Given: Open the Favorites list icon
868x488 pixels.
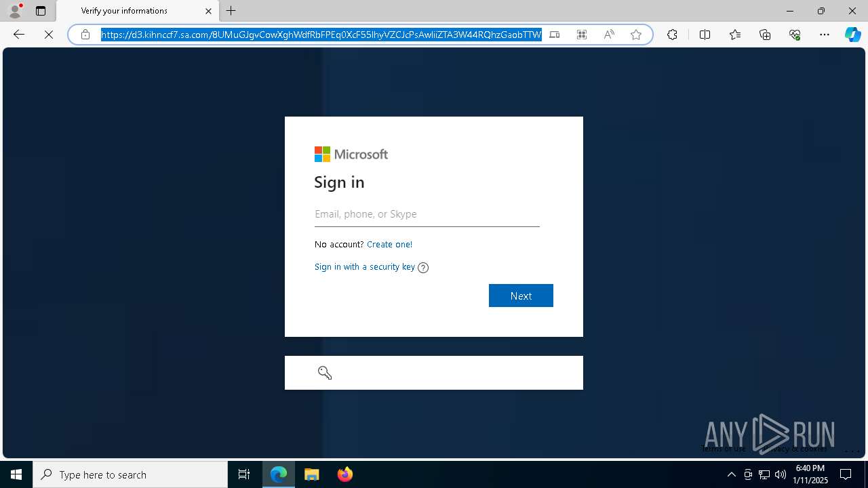Looking at the screenshot, I should pos(735,35).
